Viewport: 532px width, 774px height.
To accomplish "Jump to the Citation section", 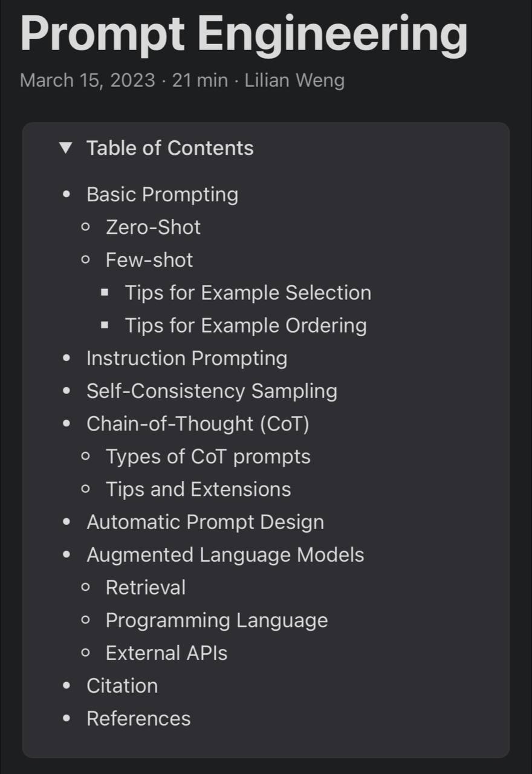I will [x=122, y=686].
